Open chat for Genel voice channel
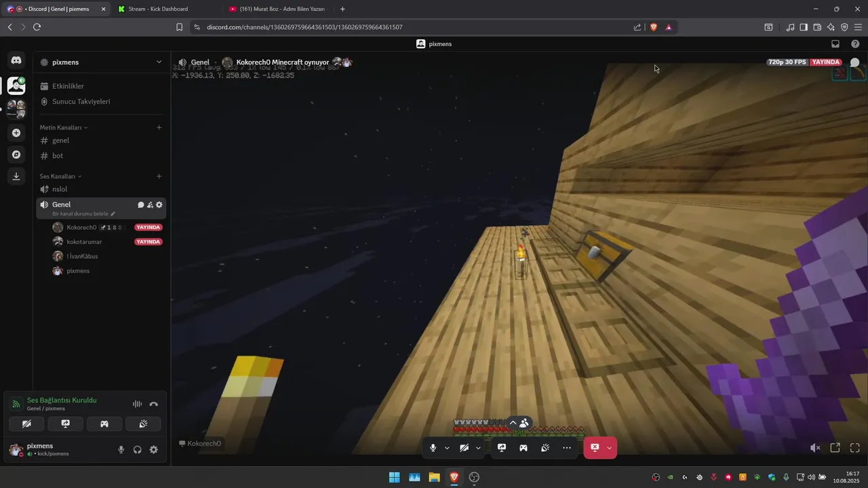The height and width of the screenshot is (488, 868). coord(141,205)
